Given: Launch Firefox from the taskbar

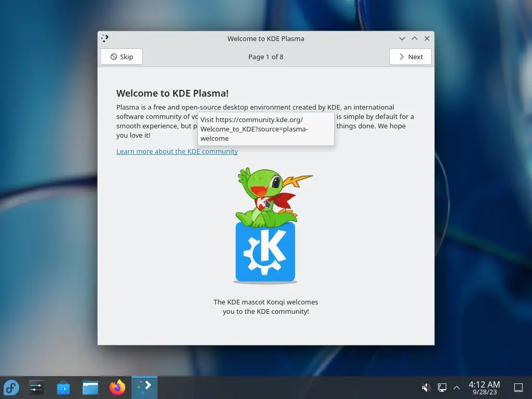Looking at the screenshot, I should coord(117,388).
